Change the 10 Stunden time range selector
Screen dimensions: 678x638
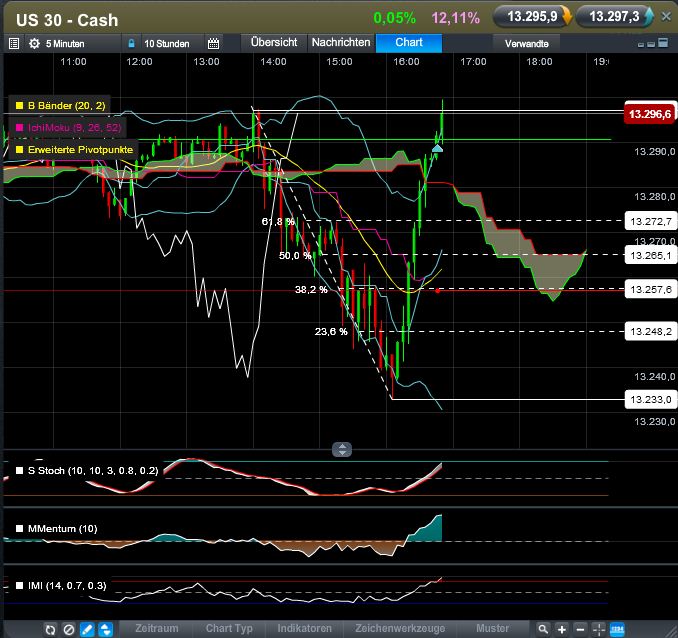point(167,44)
